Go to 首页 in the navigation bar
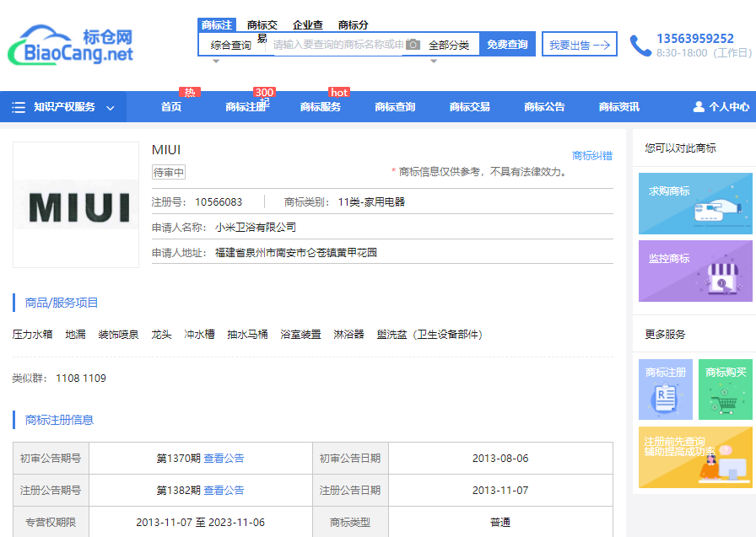This screenshot has width=756, height=537. point(171,107)
